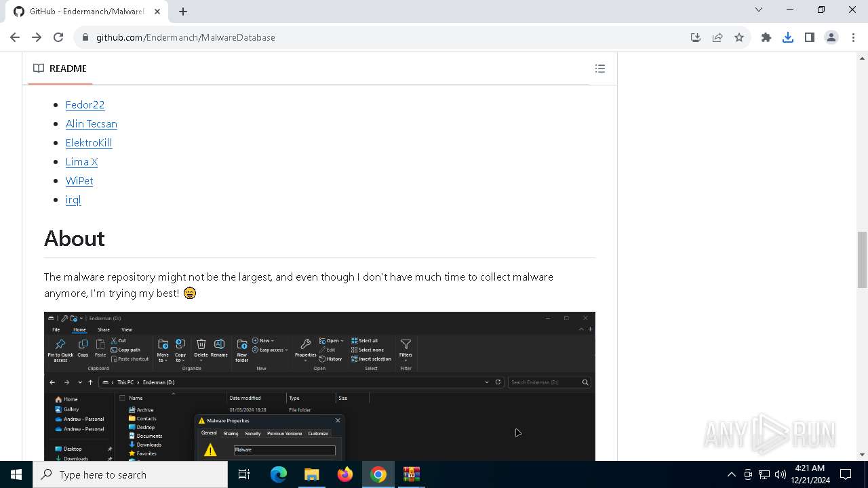Open Lima X link
868x488 pixels.
tap(81, 161)
